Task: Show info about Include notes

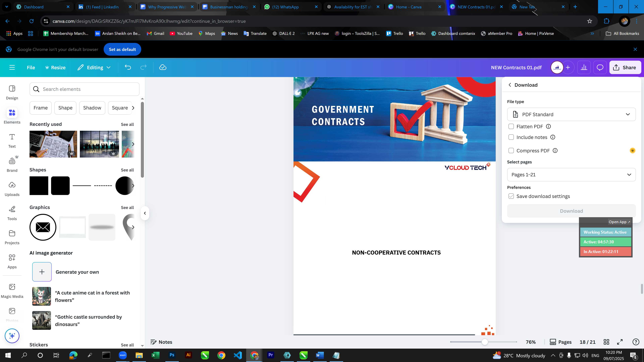Action: 553,137
